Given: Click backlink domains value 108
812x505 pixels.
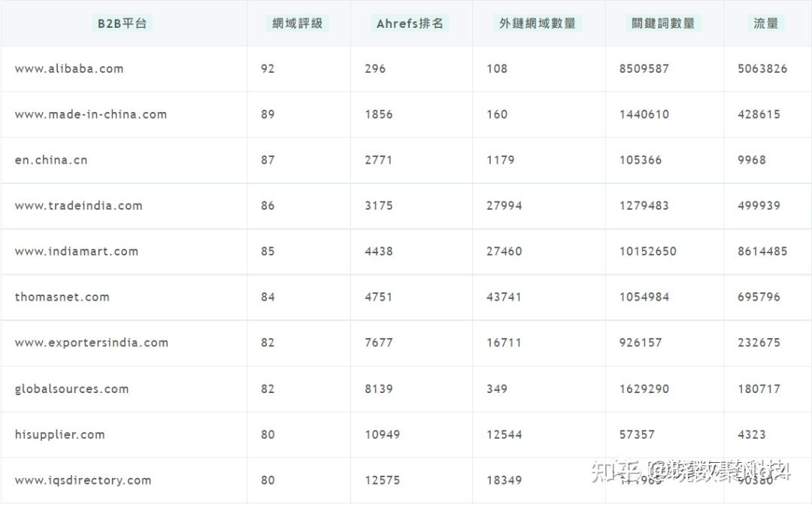Looking at the screenshot, I should coord(497,69).
